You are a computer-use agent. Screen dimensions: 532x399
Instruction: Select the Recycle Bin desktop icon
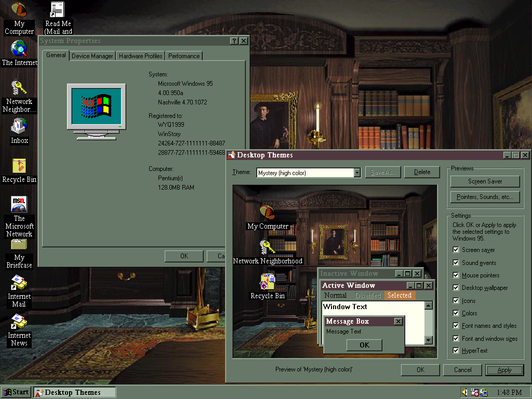tap(19, 166)
